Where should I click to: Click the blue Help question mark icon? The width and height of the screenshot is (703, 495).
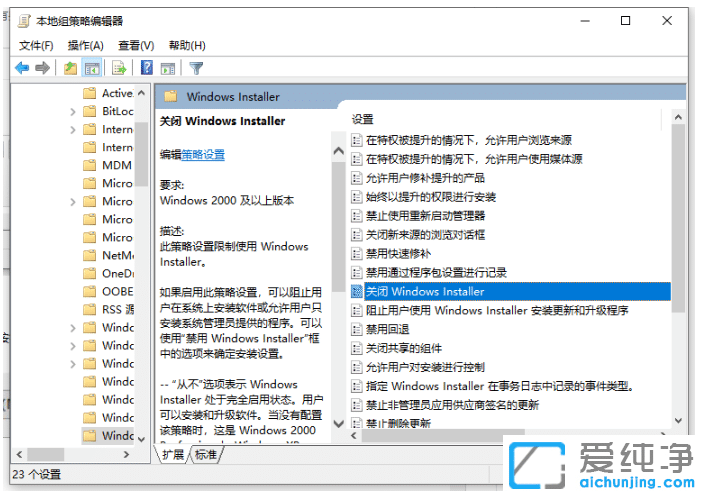coord(147,68)
